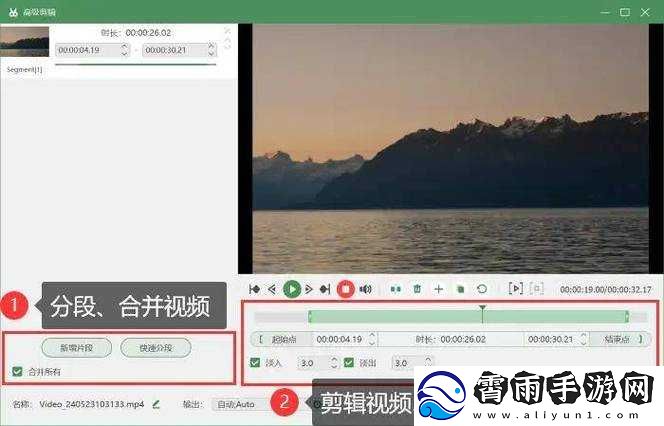Screen dimensions: 664x426
Task: Jump to segment end with skip-forward icon
Action: [x=325, y=289]
